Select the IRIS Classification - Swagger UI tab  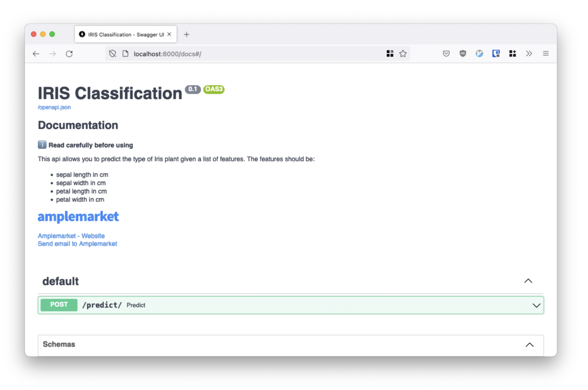click(x=126, y=34)
